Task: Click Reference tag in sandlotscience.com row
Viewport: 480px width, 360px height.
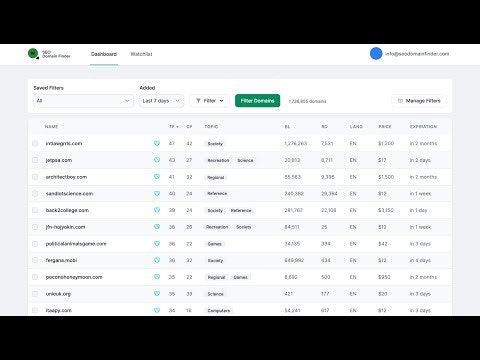Action: click(217, 194)
